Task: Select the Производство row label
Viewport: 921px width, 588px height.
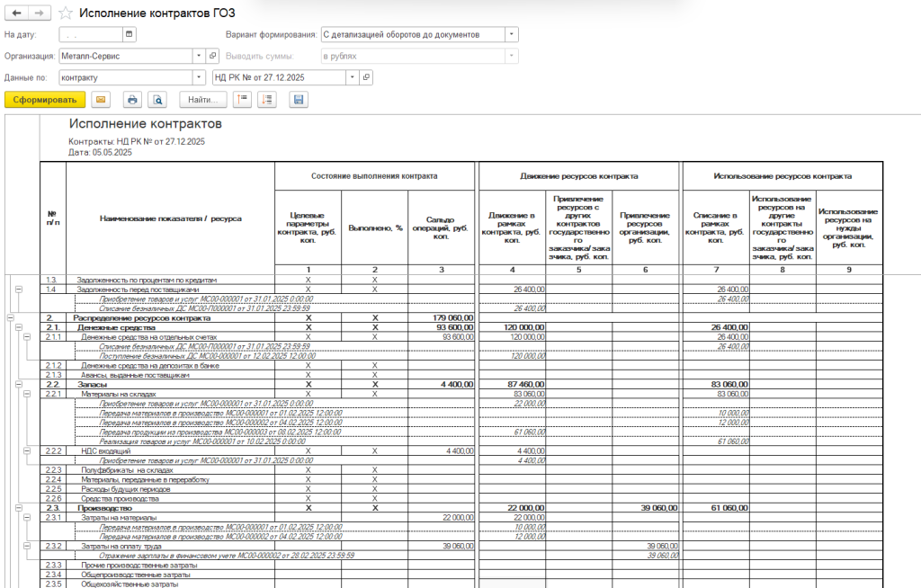Action: tap(104, 508)
